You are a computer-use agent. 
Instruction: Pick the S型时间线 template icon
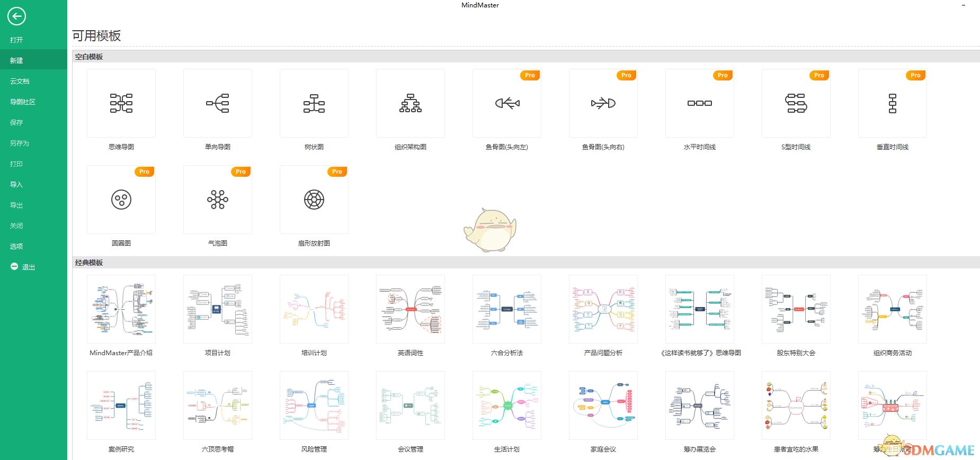pyautogui.click(x=796, y=103)
